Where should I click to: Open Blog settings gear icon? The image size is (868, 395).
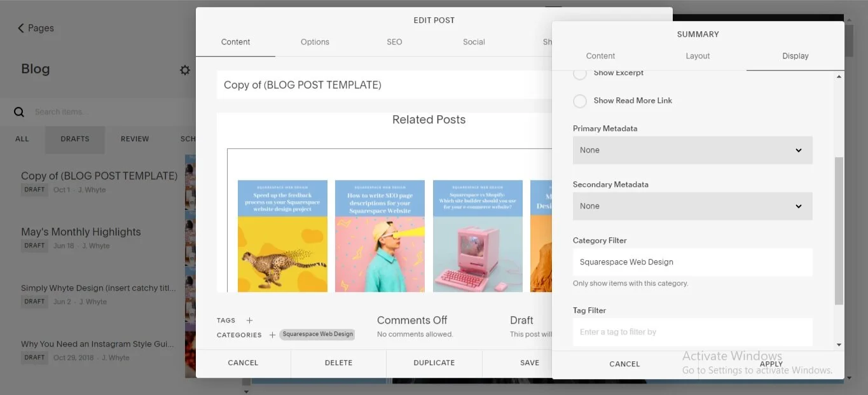coord(185,70)
